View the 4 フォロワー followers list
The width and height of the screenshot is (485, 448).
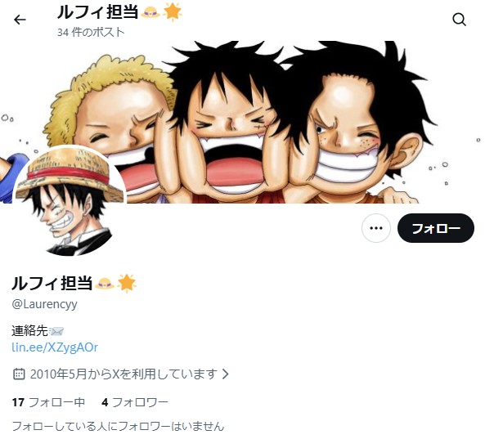[x=135, y=402]
